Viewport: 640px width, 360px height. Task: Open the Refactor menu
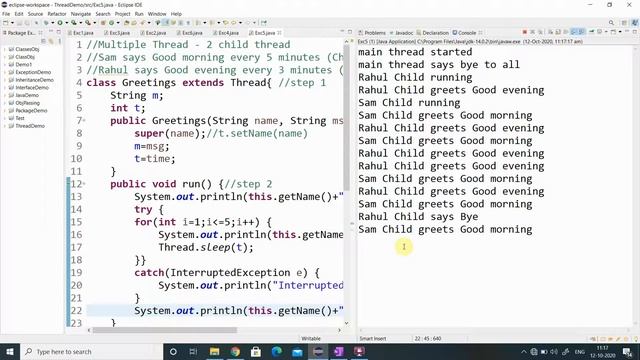pyautogui.click(x=57, y=14)
